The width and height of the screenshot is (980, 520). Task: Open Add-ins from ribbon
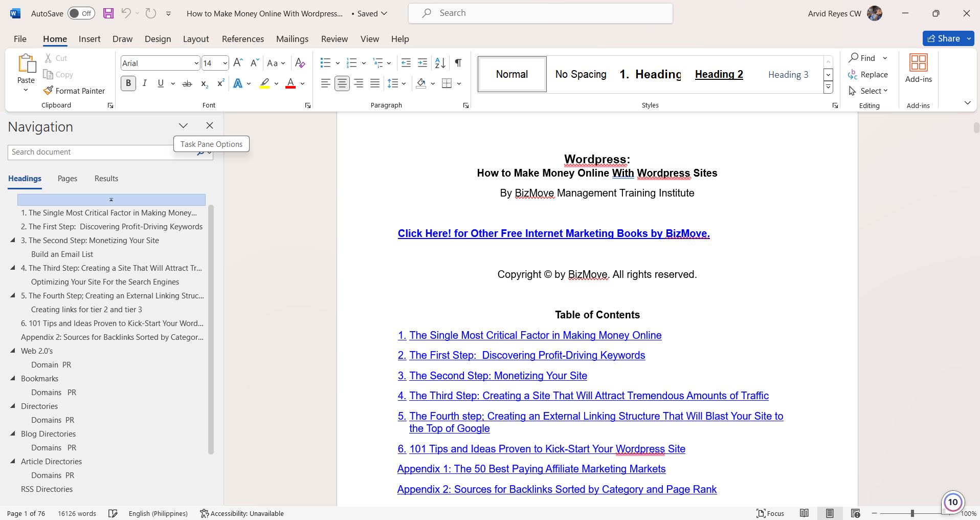click(x=918, y=68)
